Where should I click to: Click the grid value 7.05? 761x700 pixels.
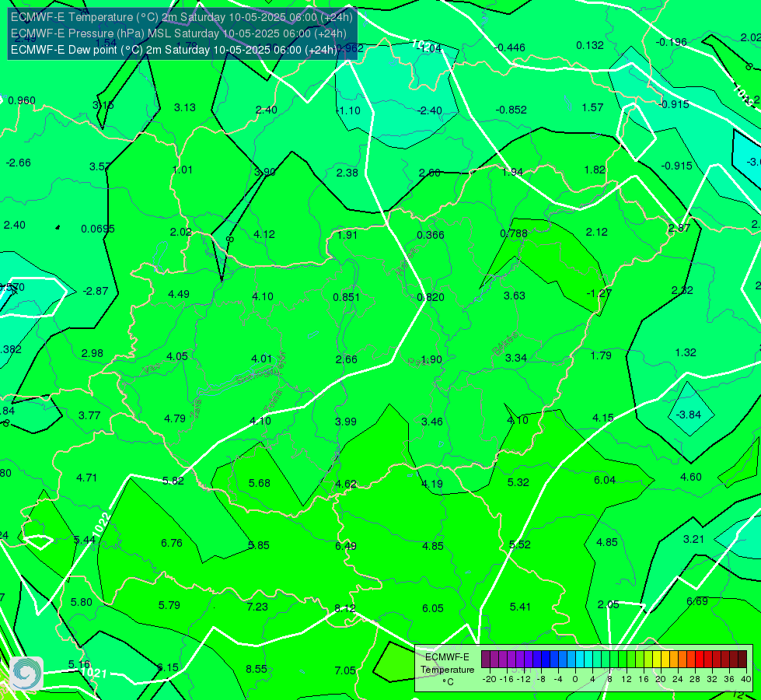click(x=345, y=671)
